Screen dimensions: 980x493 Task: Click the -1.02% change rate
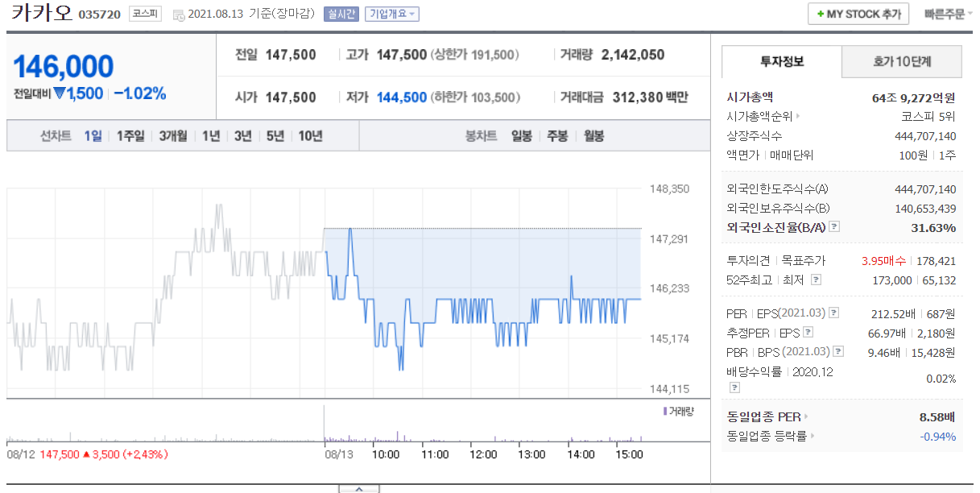point(139,93)
